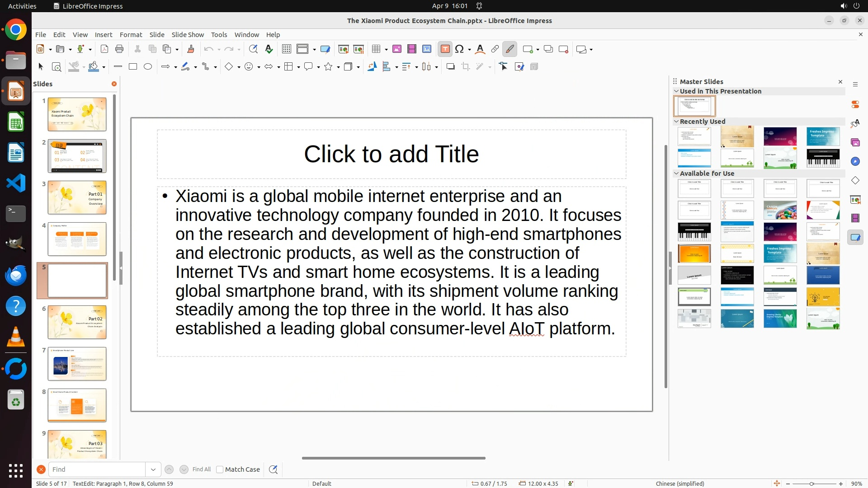Click Export as PDF icon
Screen dimensions: 868x488
pyautogui.click(x=104, y=49)
